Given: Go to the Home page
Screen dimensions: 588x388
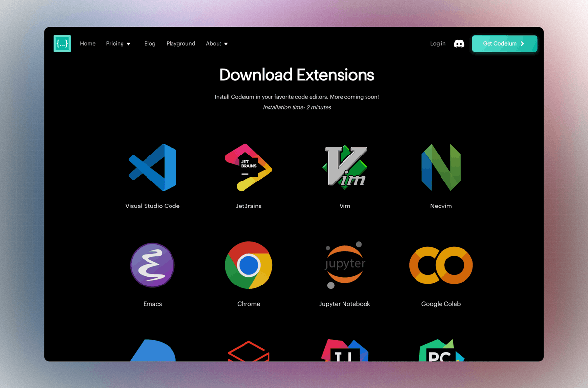Looking at the screenshot, I should click(88, 44).
